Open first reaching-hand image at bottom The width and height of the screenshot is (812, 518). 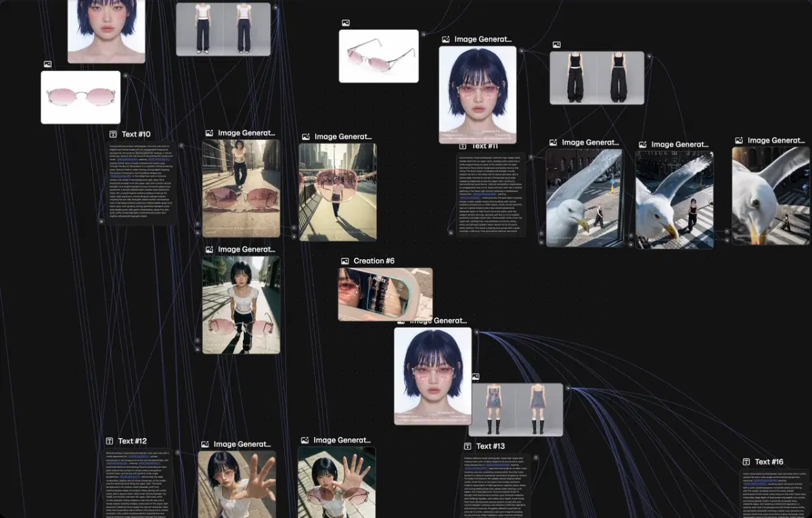237,485
